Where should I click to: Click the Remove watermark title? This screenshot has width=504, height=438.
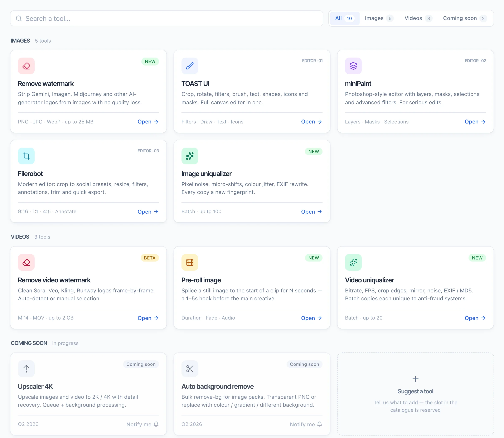[46, 84]
